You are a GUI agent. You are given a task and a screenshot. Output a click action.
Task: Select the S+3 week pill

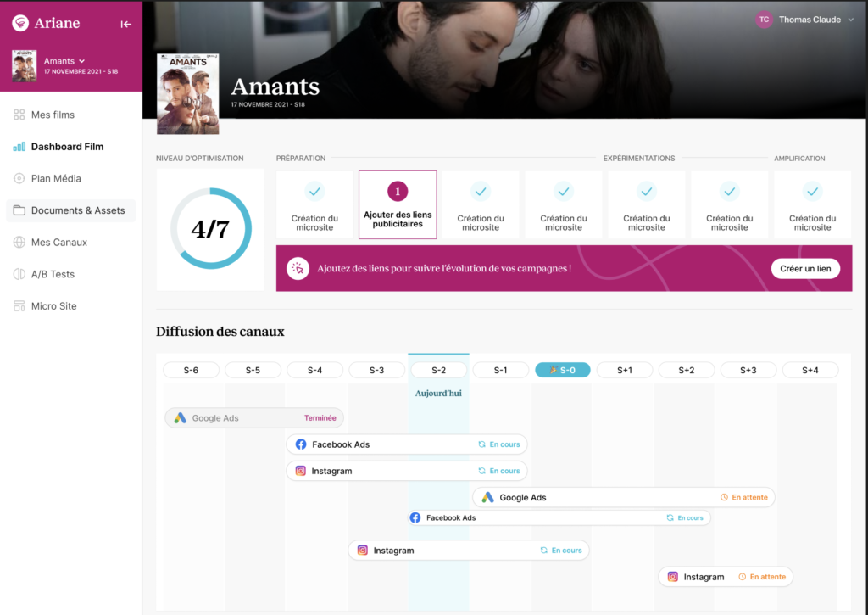point(748,370)
